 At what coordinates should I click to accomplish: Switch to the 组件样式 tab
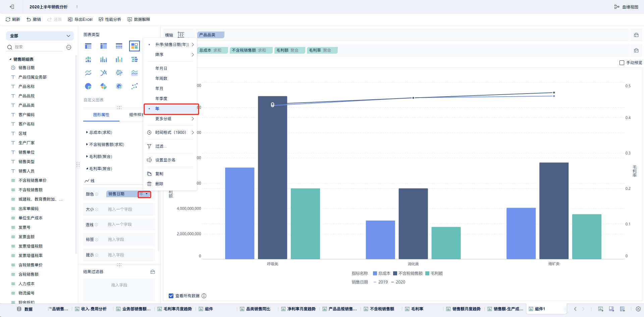coord(136,115)
